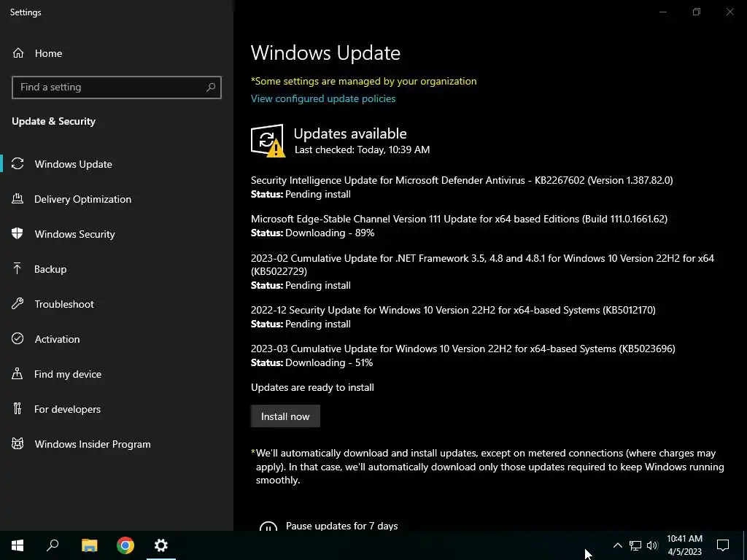
Task: Click the 'Downloading - 89%' status text
Action: (330, 233)
